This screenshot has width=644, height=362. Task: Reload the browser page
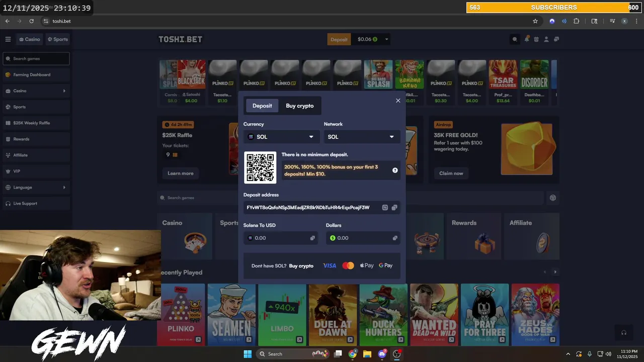click(x=32, y=21)
